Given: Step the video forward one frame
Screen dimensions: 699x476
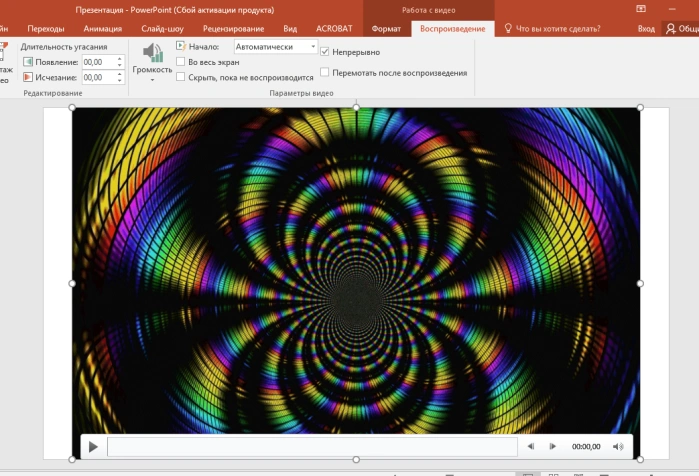Looking at the screenshot, I should coord(552,446).
